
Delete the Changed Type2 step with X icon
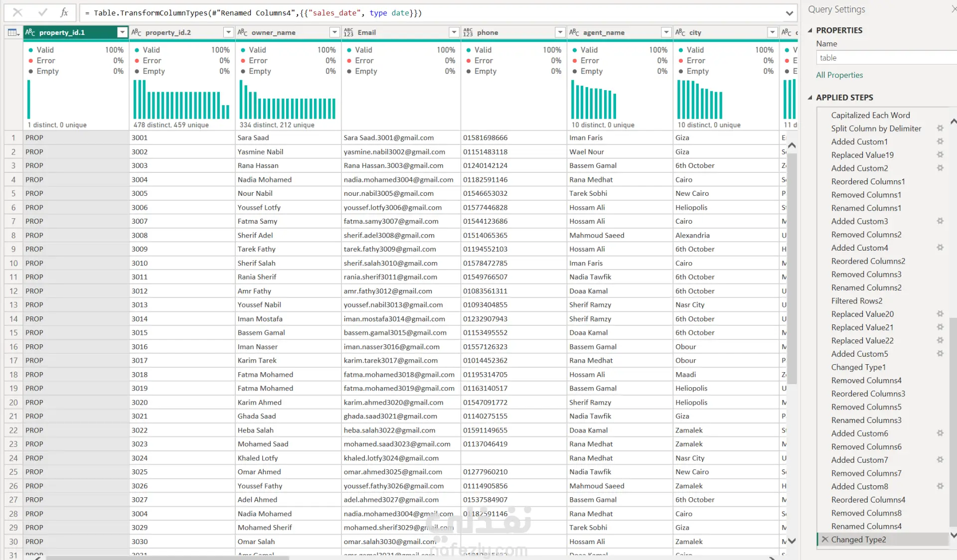pos(825,539)
